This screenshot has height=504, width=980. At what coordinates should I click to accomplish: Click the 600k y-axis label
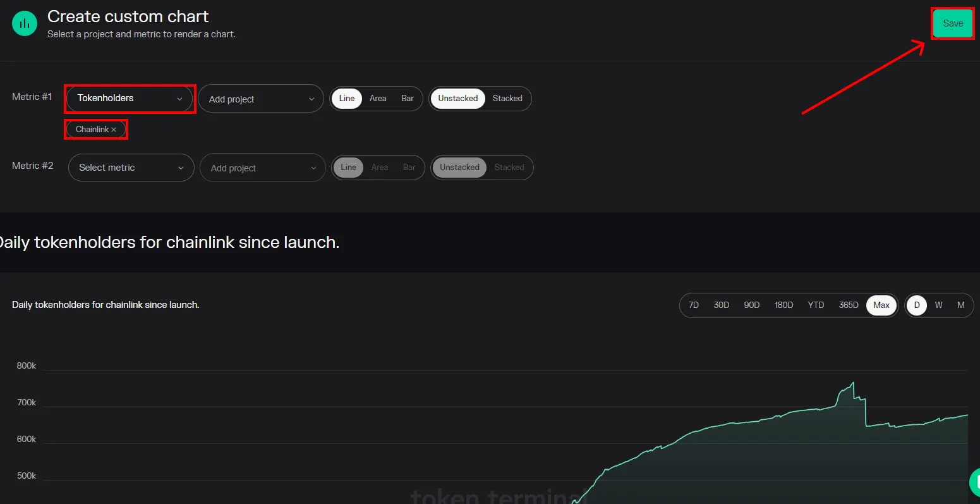click(x=27, y=439)
